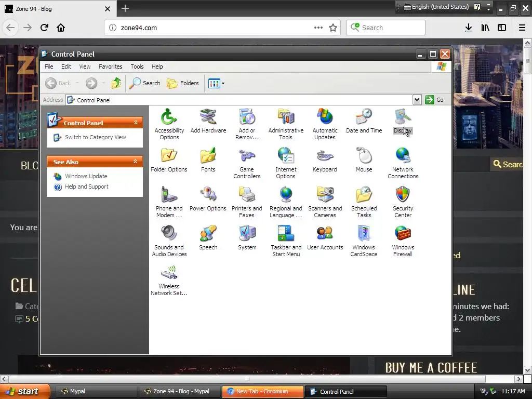
Task: Click the Up folder toolbar button
Action: tap(116, 83)
